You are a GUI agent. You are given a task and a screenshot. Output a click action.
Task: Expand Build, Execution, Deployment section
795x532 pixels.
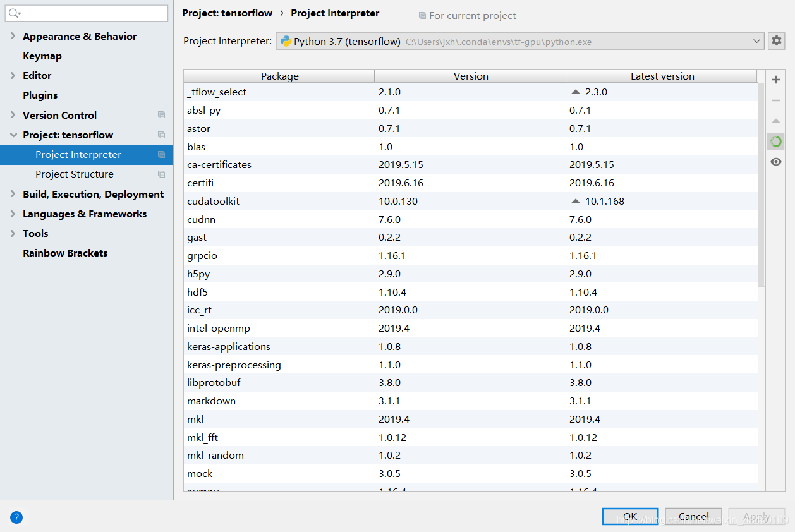pyautogui.click(x=13, y=194)
